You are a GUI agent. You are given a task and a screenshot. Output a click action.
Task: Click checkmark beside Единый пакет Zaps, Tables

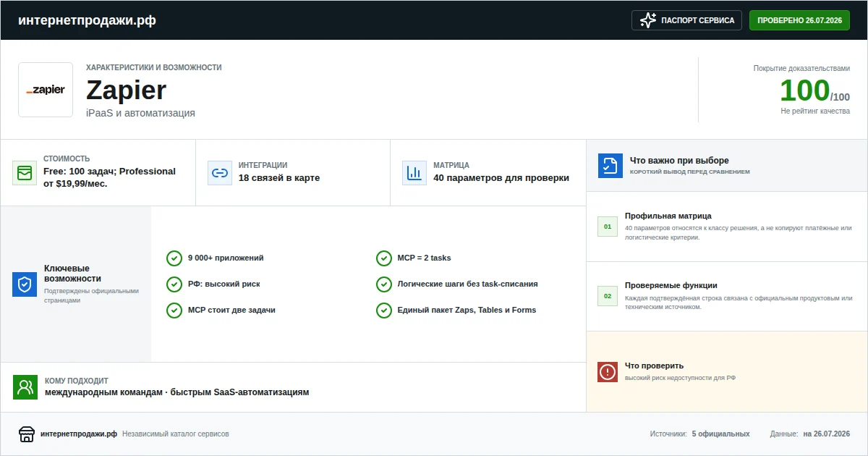pyautogui.click(x=384, y=311)
